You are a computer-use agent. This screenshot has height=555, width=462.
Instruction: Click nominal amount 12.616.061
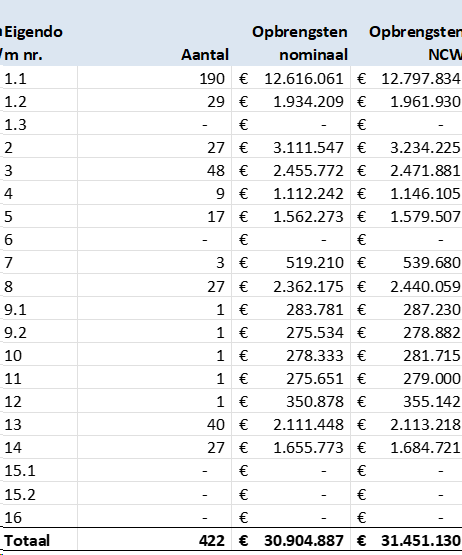click(304, 79)
